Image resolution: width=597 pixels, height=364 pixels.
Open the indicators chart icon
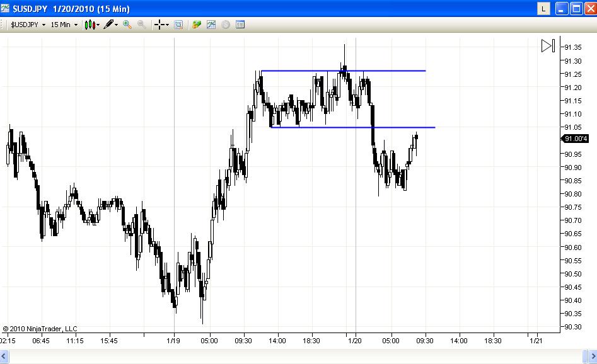(211, 25)
